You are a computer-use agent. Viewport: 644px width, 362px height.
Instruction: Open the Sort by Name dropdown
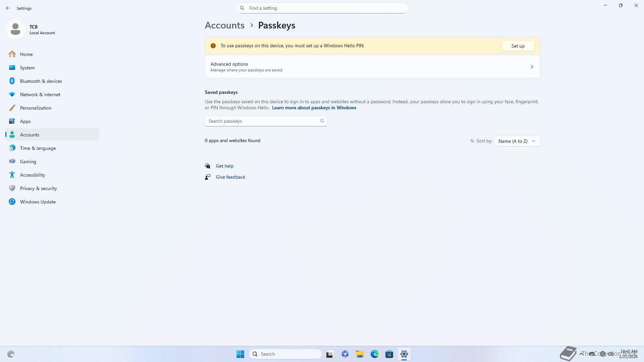[x=517, y=141]
